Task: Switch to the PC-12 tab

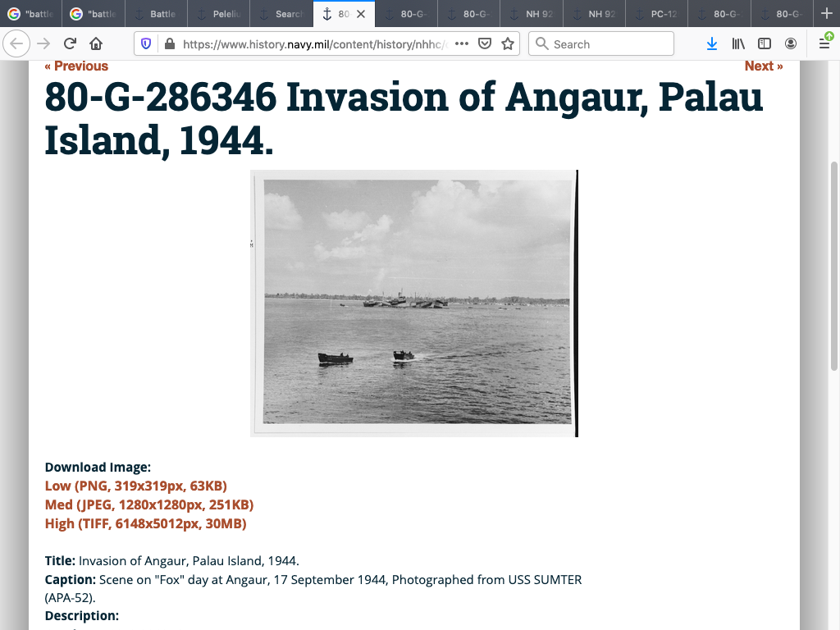Action: pyautogui.click(x=656, y=14)
